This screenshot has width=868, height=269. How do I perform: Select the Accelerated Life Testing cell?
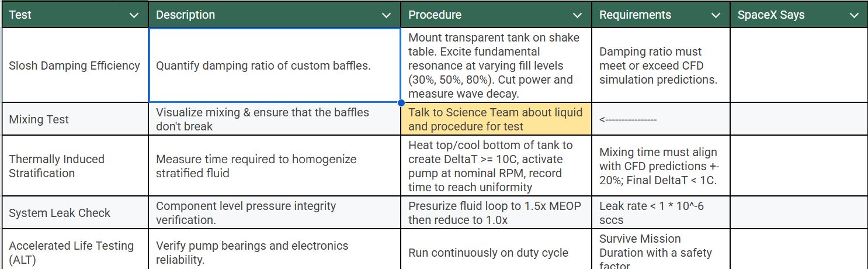coord(74,253)
